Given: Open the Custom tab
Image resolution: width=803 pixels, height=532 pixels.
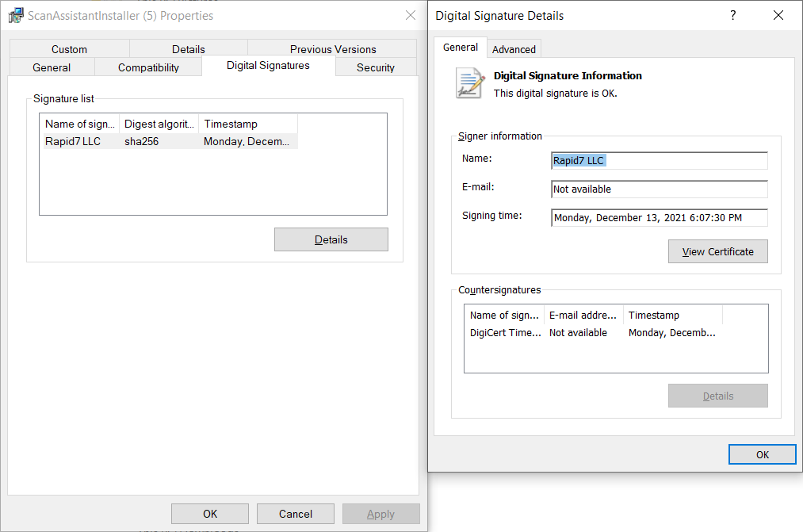Looking at the screenshot, I should (x=70, y=49).
